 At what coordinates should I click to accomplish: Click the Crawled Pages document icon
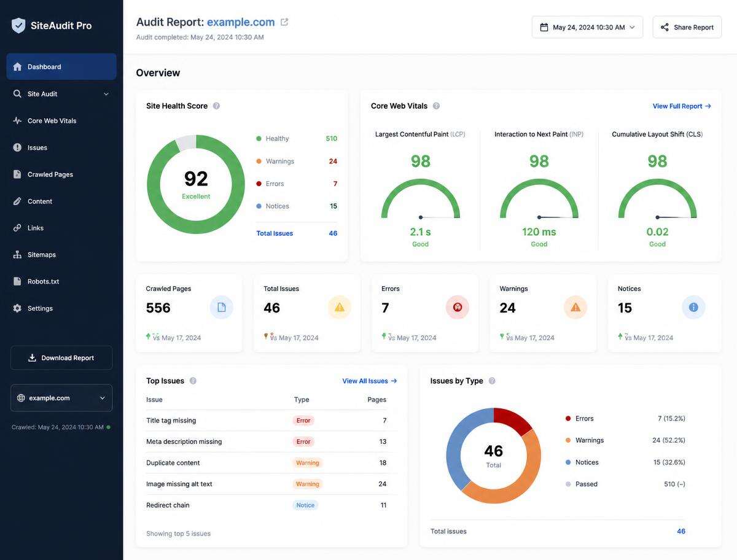pyautogui.click(x=222, y=307)
